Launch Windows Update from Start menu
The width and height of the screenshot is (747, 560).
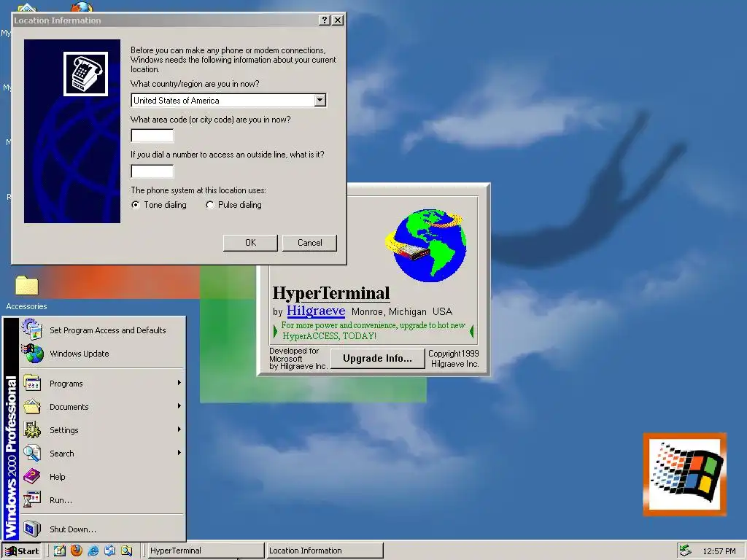(x=102, y=354)
